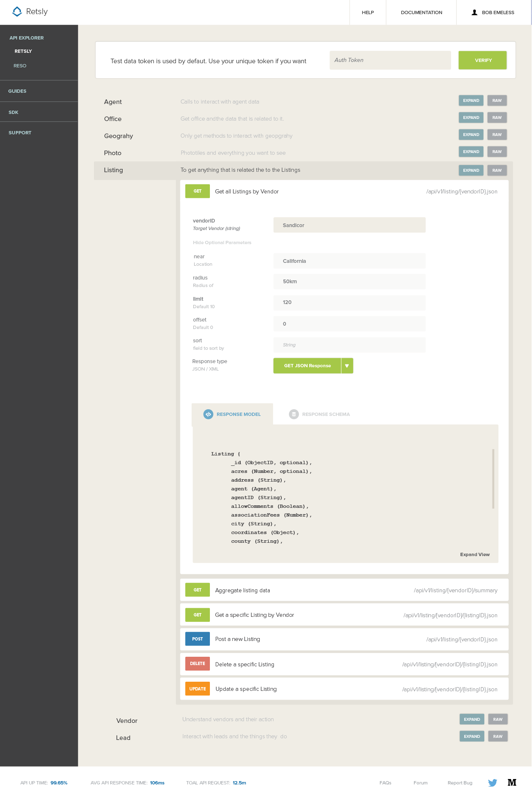The width and height of the screenshot is (532, 799).
Task: Click the /api/v1/listing/{vendorID}/summary path
Action: click(x=456, y=591)
